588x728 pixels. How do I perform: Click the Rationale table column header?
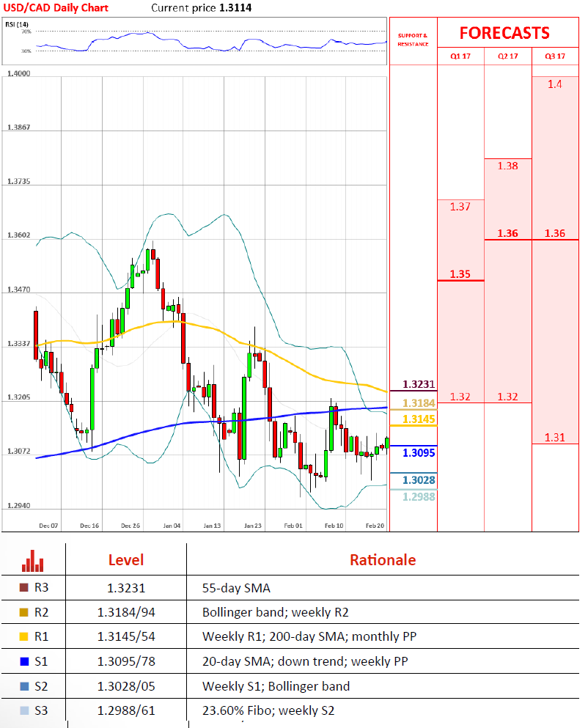coord(382,560)
